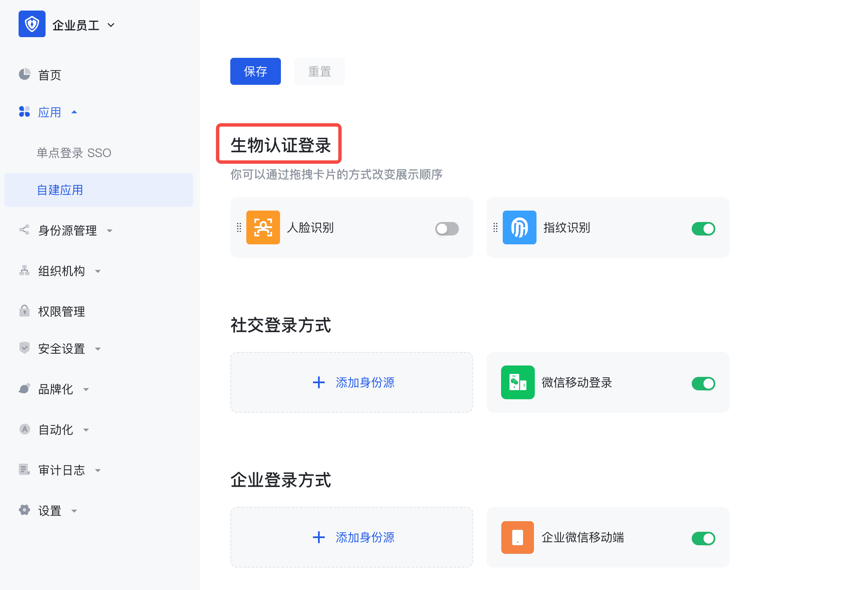Image resolution: width=868 pixels, height=590 pixels.
Task: Disable the 指纹识别 toggle
Action: (x=703, y=229)
